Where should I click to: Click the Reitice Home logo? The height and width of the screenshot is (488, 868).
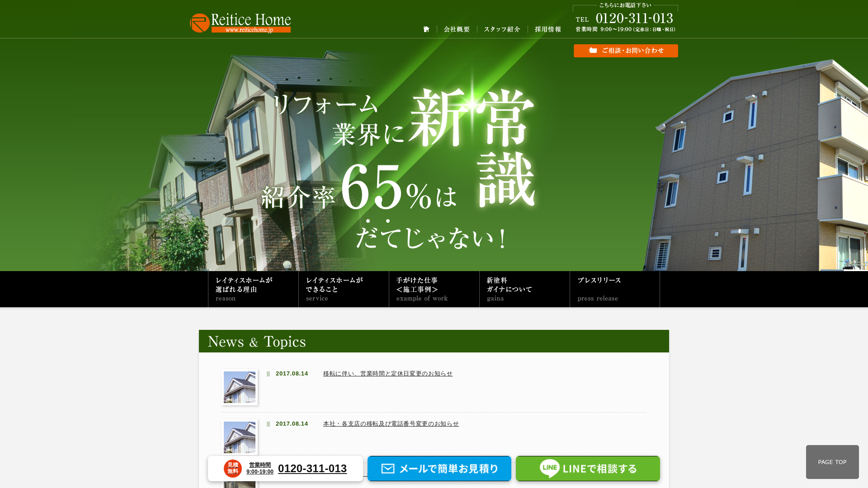[x=240, y=23]
